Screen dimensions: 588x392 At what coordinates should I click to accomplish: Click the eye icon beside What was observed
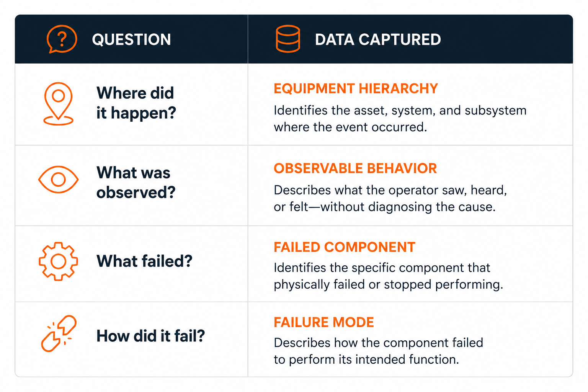pos(58,179)
